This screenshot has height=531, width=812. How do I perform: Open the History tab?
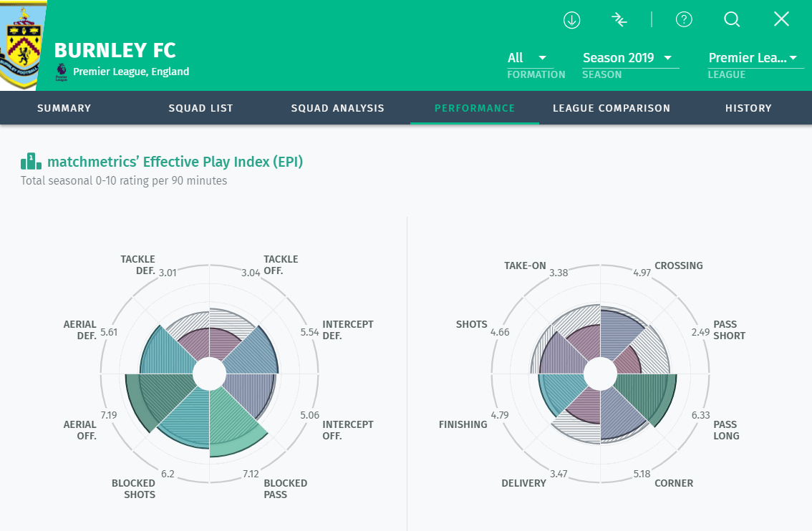[748, 108]
